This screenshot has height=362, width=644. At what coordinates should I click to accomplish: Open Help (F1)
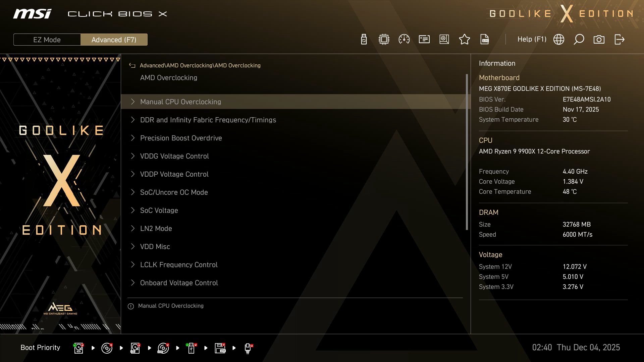(532, 39)
